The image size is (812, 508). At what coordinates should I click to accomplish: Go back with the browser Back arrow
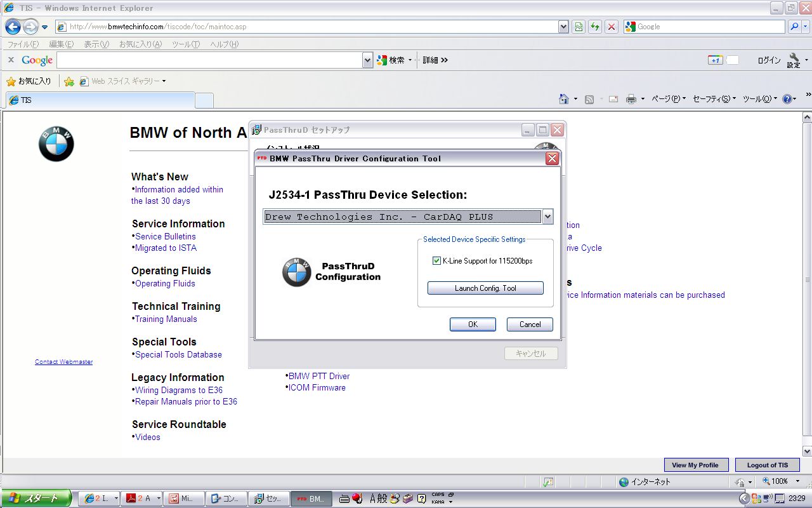click(13, 27)
